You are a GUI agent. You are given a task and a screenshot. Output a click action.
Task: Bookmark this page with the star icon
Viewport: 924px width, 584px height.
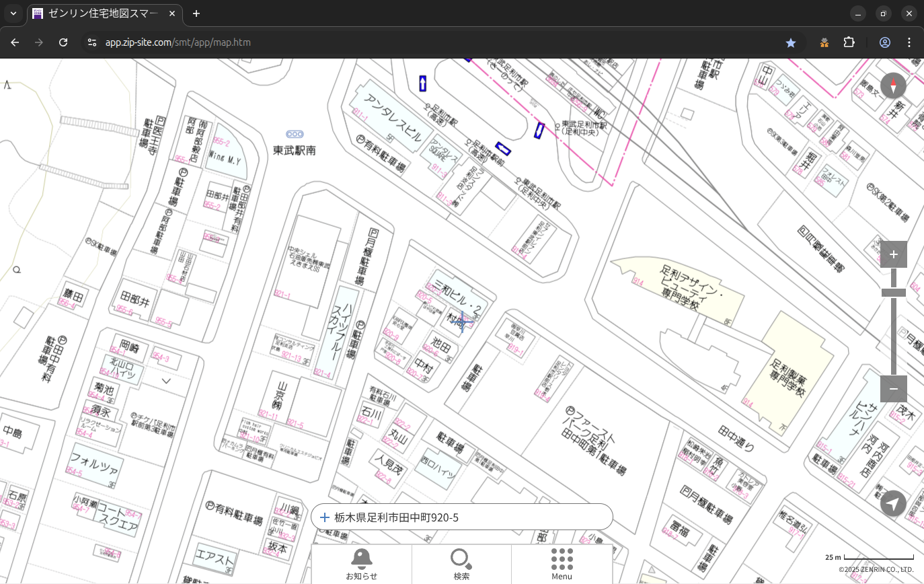point(791,42)
